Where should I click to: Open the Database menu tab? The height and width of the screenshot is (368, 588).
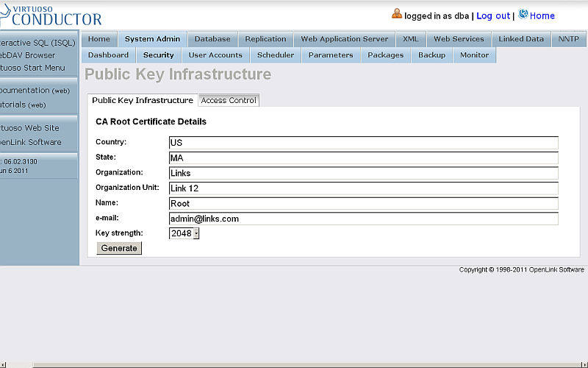coord(212,39)
